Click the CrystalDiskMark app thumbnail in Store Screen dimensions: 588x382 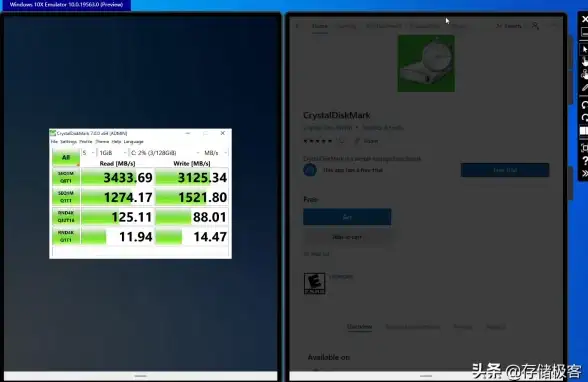point(426,63)
